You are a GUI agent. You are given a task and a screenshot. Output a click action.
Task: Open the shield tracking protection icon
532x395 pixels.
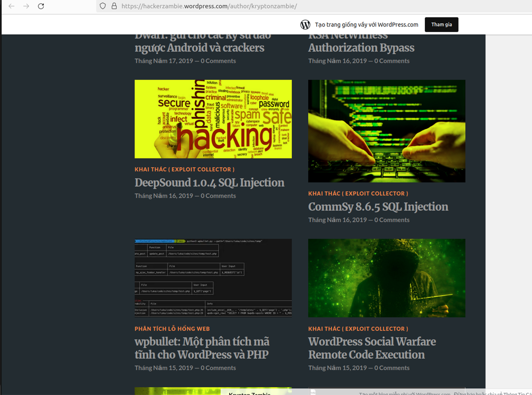coord(103,6)
